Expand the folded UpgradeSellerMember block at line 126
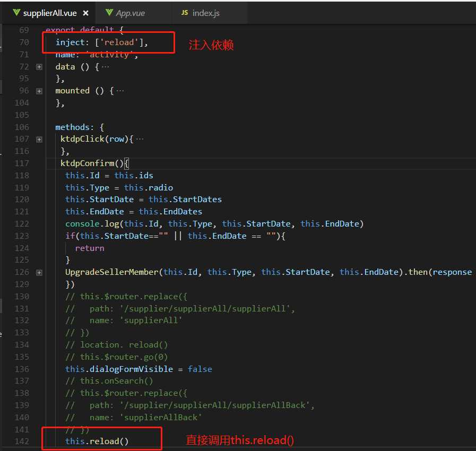Viewport: 476px width, 451px height. (39, 273)
